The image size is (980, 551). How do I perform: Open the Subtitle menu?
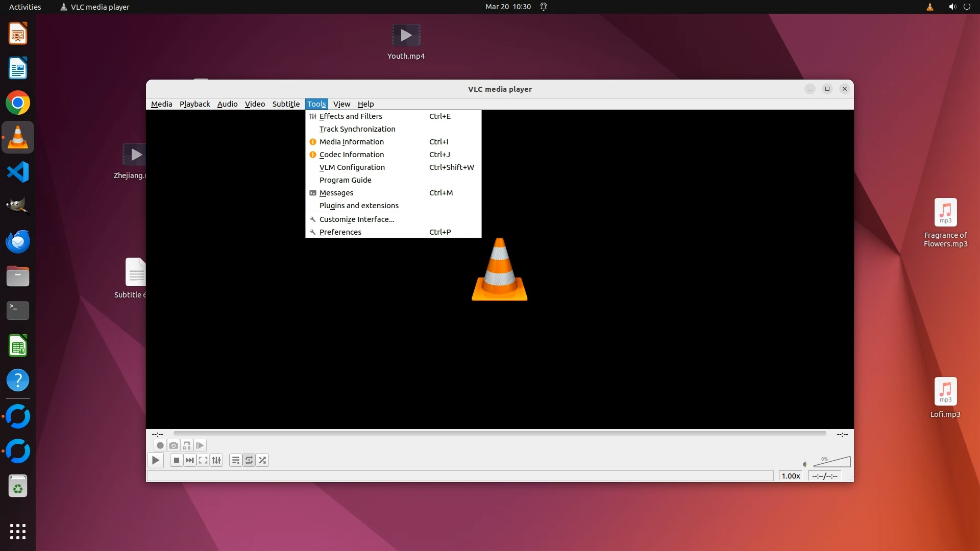click(286, 104)
